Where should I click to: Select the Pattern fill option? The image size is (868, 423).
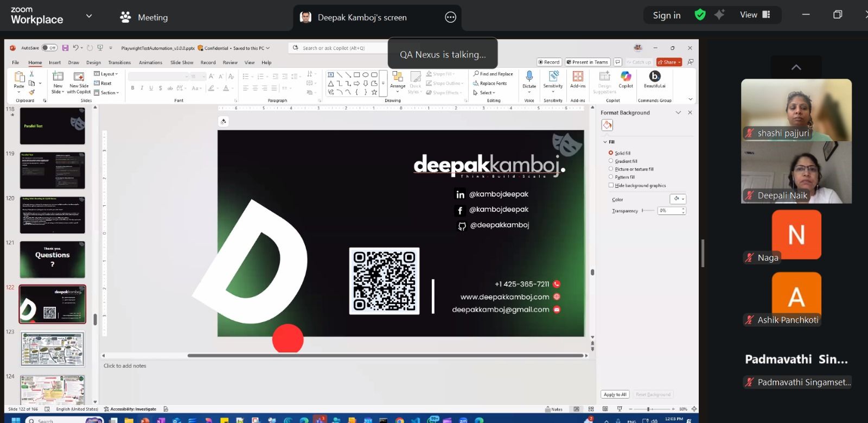(611, 177)
